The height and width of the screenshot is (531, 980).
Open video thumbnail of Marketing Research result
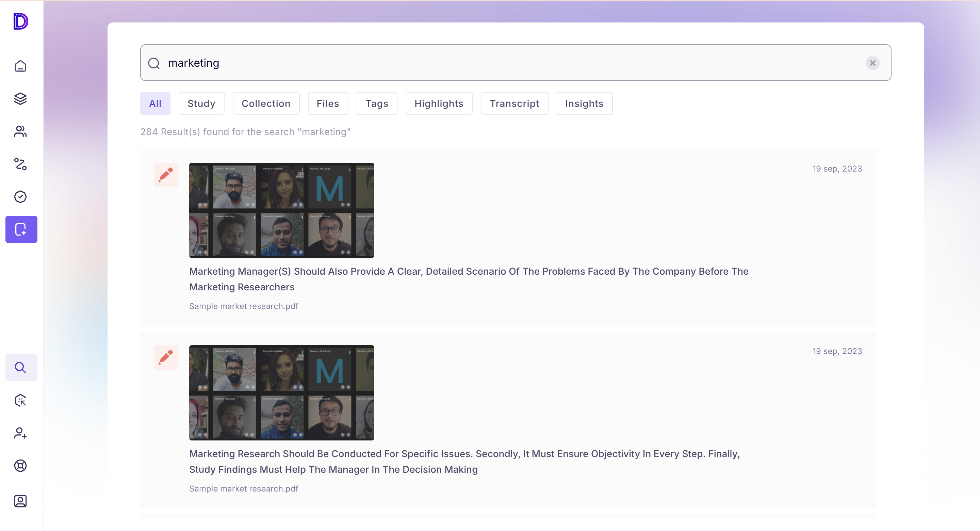281,392
